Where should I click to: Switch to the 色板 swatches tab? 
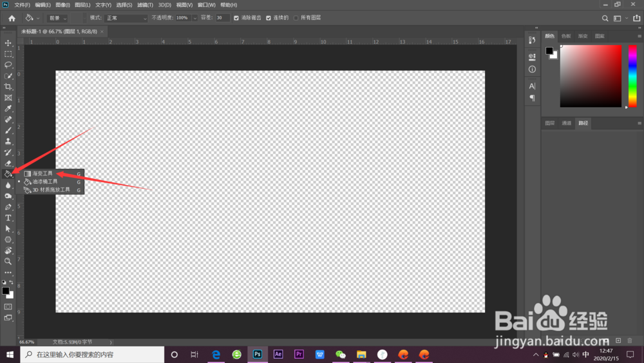[566, 36]
